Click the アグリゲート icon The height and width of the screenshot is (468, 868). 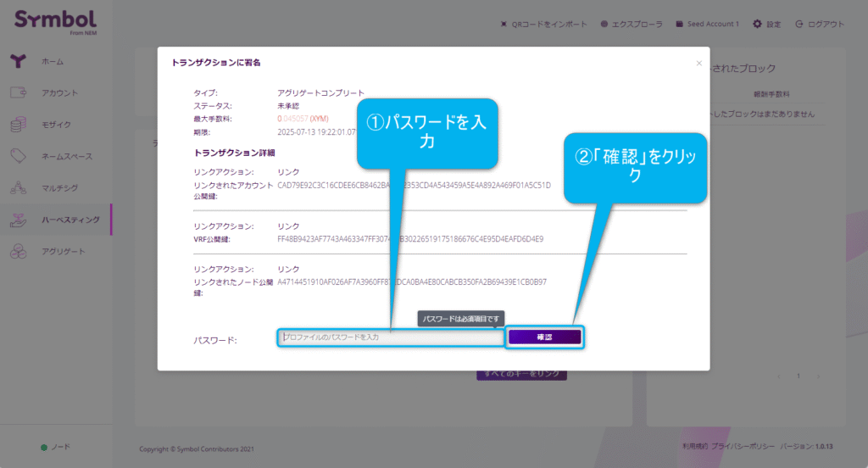[x=19, y=251]
